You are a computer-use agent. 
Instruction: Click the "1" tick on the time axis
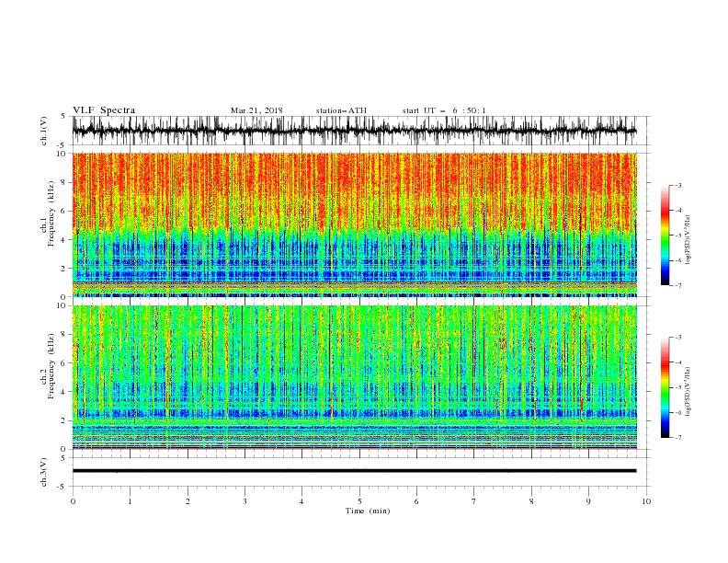click(130, 501)
